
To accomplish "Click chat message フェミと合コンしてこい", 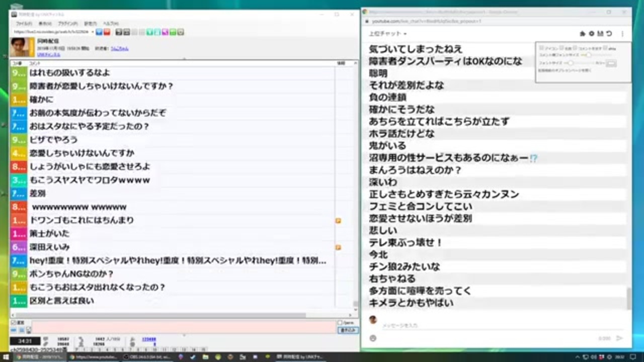I will click(x=421, y=206).
